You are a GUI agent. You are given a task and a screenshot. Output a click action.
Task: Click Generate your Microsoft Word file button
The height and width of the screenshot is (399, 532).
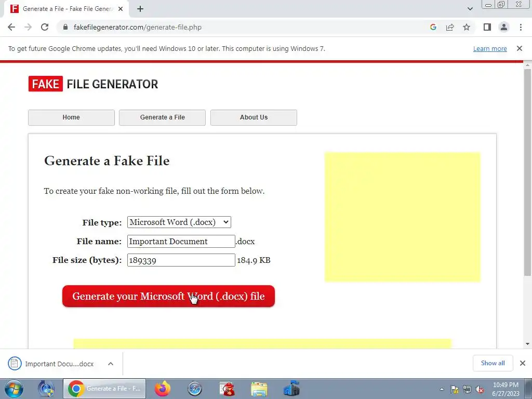[168, 296]
